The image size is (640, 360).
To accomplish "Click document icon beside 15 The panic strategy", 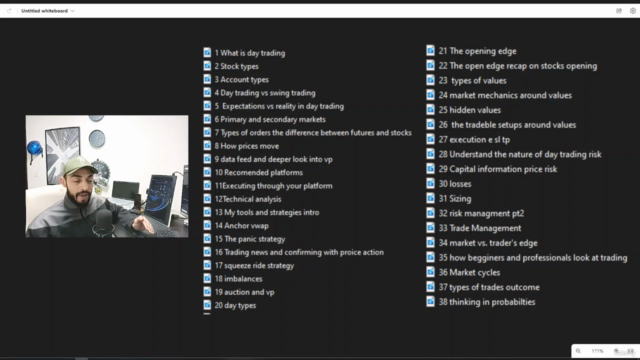I will 207,238.
